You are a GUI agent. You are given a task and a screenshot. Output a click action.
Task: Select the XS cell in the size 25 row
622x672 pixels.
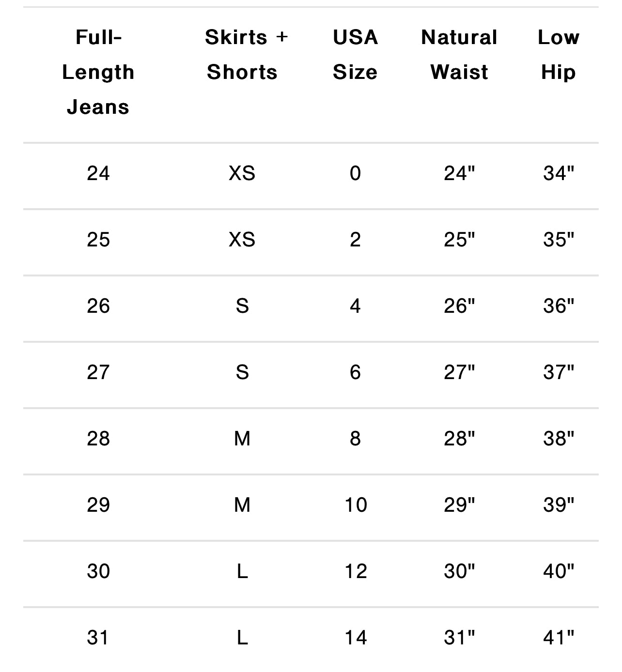coord(242,240)
